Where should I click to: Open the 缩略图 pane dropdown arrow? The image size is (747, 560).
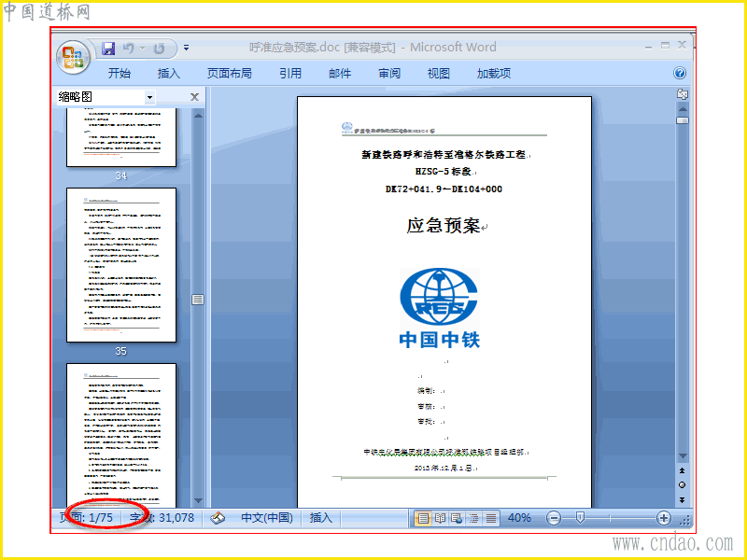click(149, 97)
